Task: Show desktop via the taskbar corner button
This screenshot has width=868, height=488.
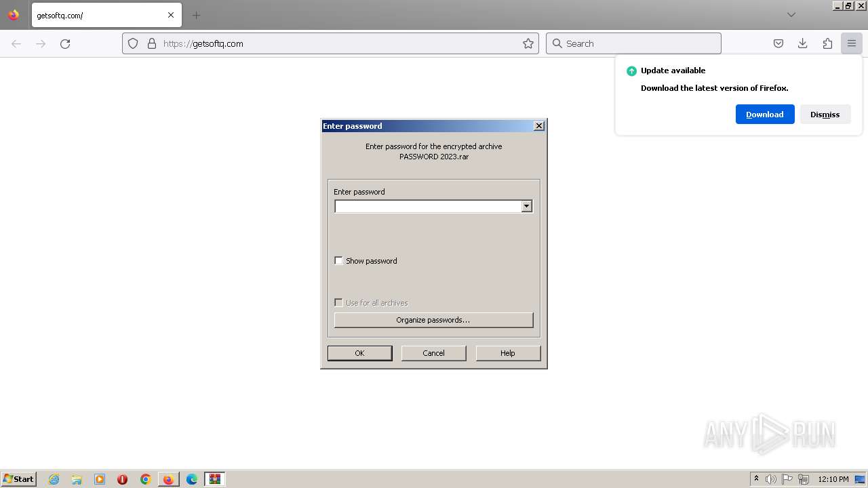Action: pyautogui.click(x=861, y=479)
